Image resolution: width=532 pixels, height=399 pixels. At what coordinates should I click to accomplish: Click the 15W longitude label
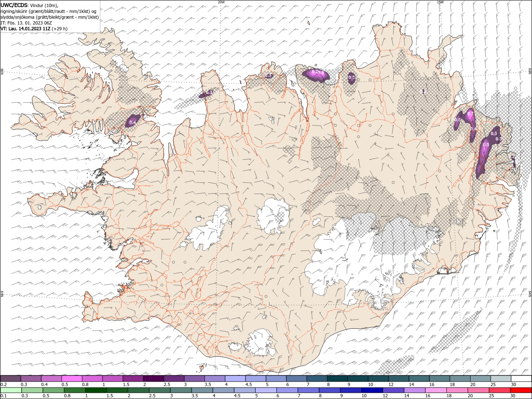pos(440,2)
